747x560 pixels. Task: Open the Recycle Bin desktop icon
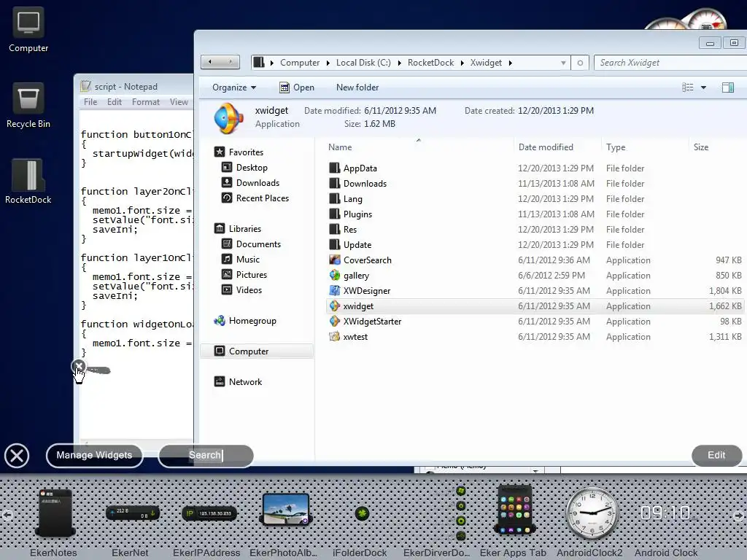tap(28, 106)
